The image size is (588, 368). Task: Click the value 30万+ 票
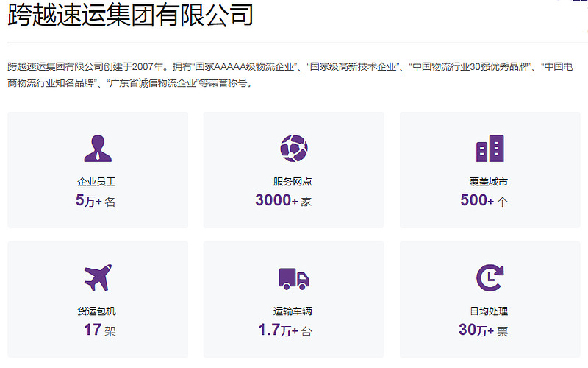point(484,330)
